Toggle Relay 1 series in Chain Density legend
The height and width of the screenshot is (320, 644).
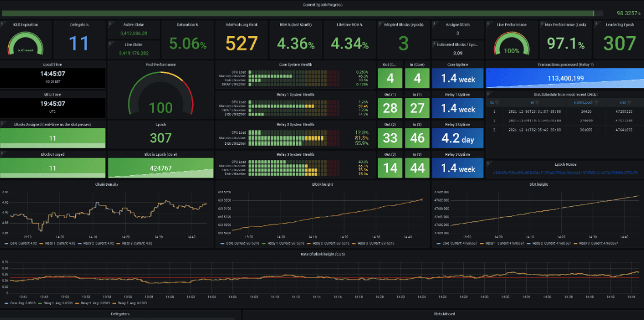(x=58, y=243)
